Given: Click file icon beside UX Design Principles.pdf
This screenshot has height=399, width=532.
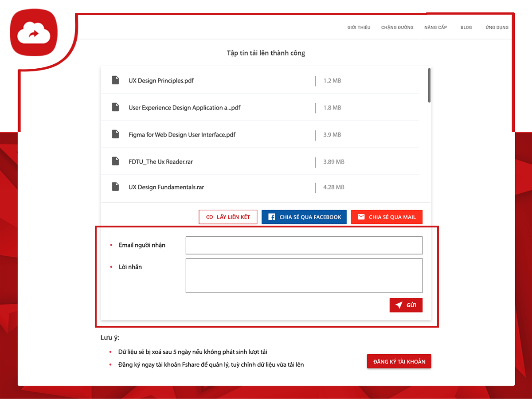Looking at the screenshot, I should [x=115, y=80].
